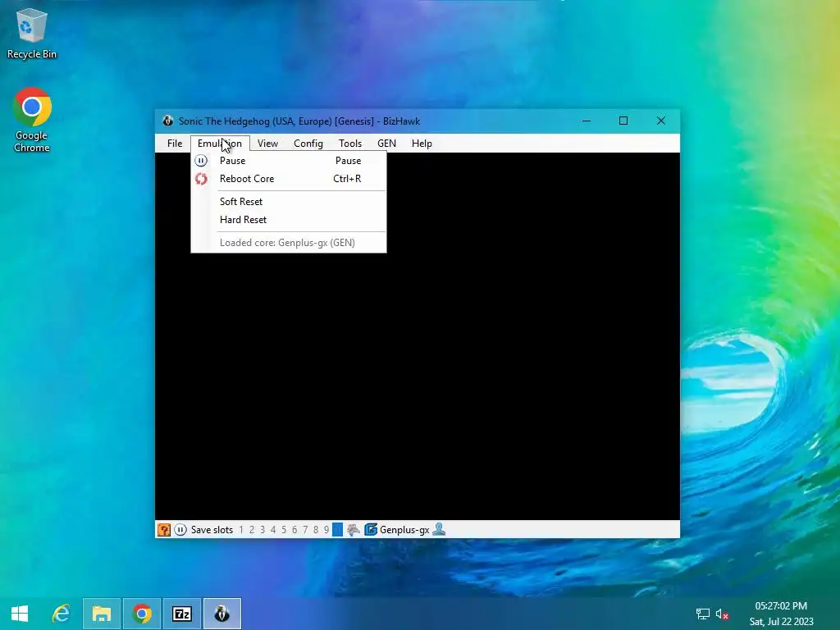Open the taskbar clock and date

point(781,614)
